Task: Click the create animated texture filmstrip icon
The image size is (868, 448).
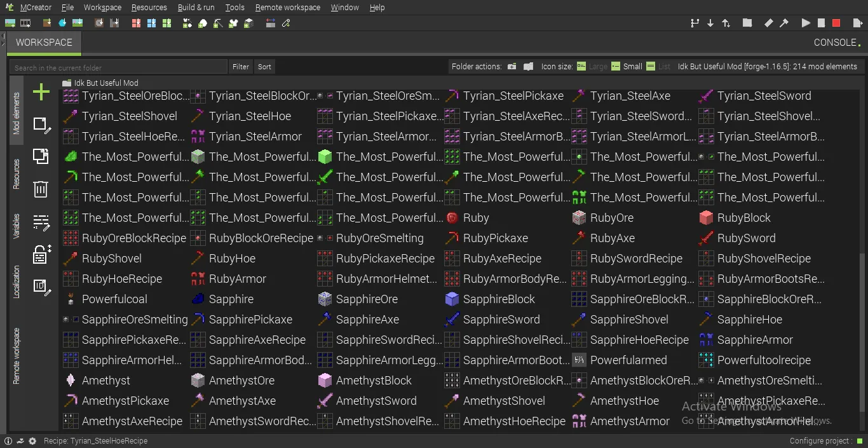Action: coord(25,23)
